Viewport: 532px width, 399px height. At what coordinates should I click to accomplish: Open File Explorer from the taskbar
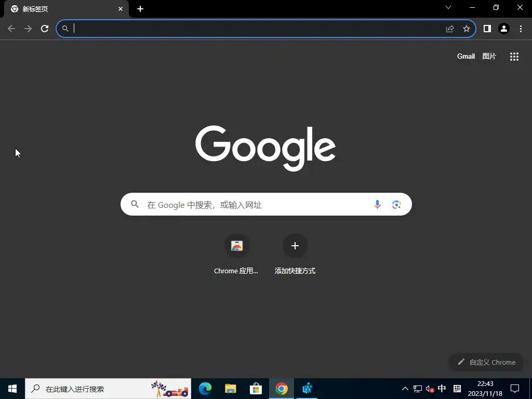[x=230, y=389]
